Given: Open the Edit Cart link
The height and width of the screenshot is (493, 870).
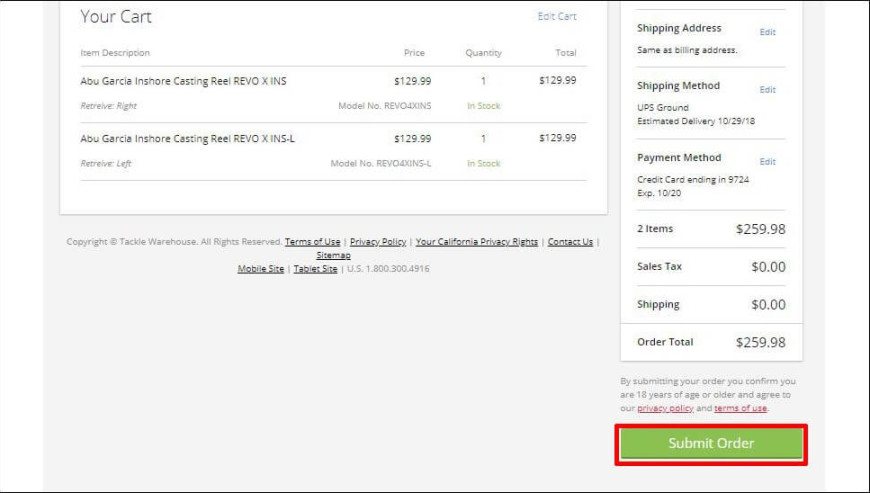Looking at the screenshot, I should point(557,17).
